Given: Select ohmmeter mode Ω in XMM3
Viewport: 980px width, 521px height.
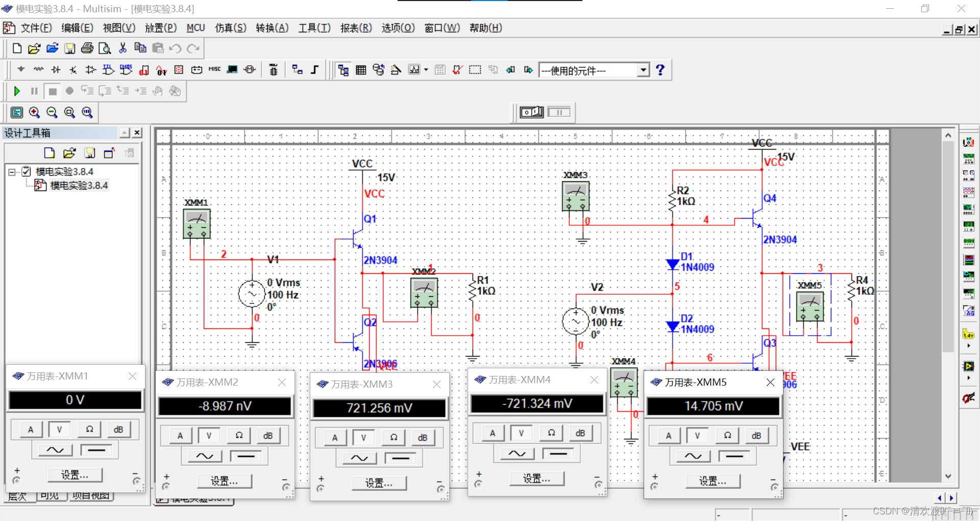Looking at the screenshot, I should pyautogui.click(x=394, y=437).
